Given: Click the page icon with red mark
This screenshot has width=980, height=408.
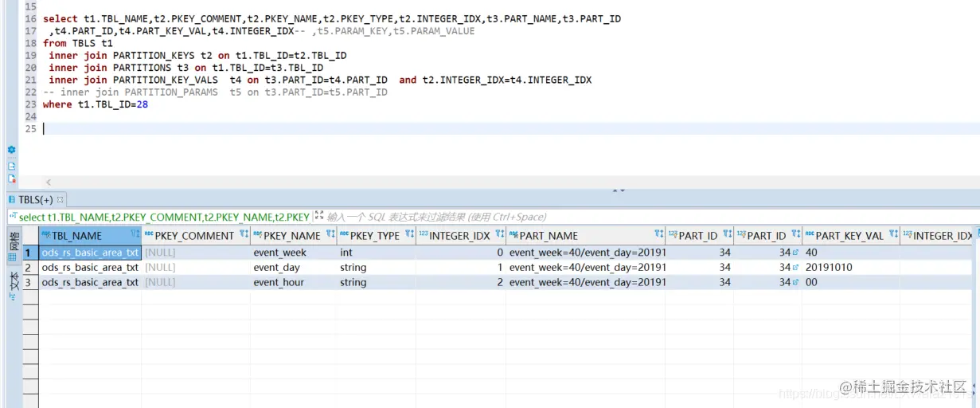Looking at the screenshot, I should click(x=11, y=178).
